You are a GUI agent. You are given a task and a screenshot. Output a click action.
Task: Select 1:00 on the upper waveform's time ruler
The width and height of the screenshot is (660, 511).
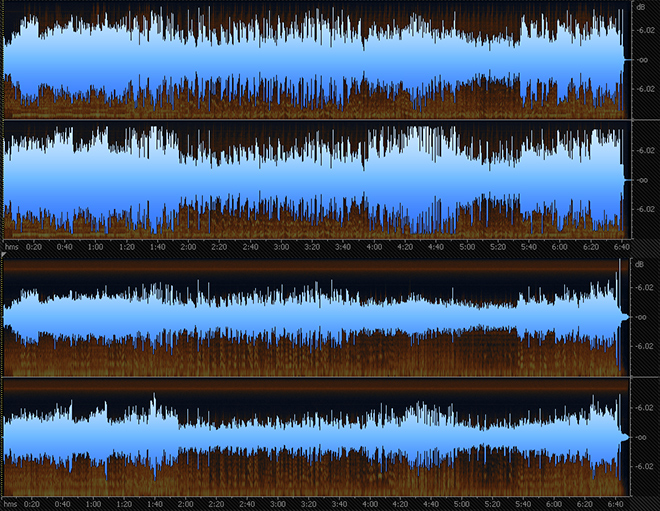[95, 247]
